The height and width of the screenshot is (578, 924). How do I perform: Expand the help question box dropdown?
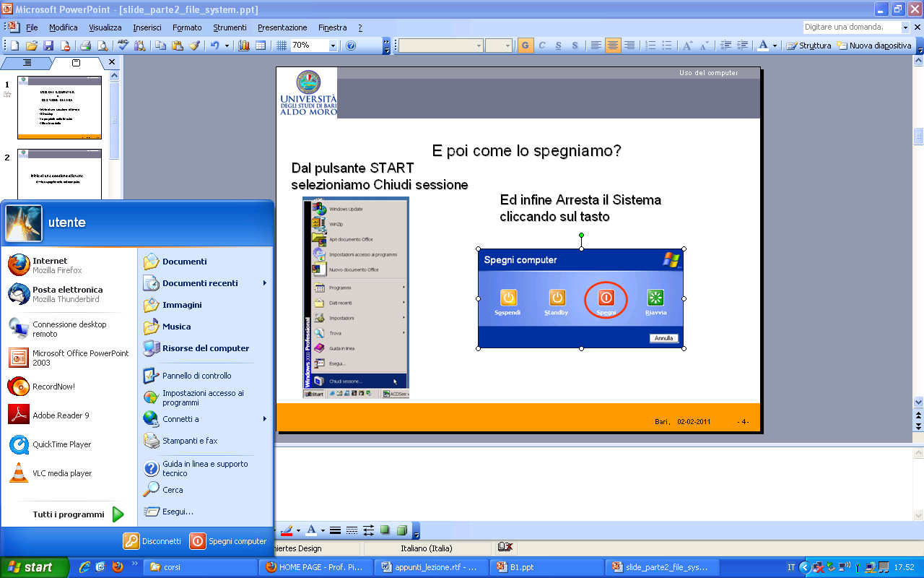point(905,27)
